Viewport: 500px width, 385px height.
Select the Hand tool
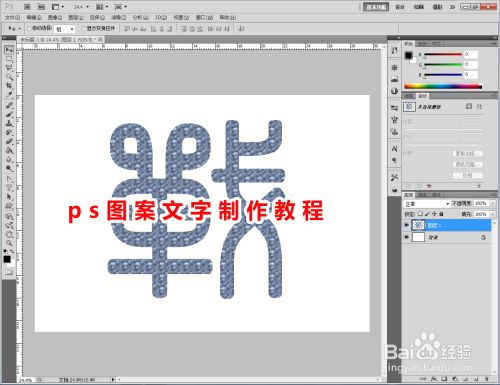click(9, 234)
